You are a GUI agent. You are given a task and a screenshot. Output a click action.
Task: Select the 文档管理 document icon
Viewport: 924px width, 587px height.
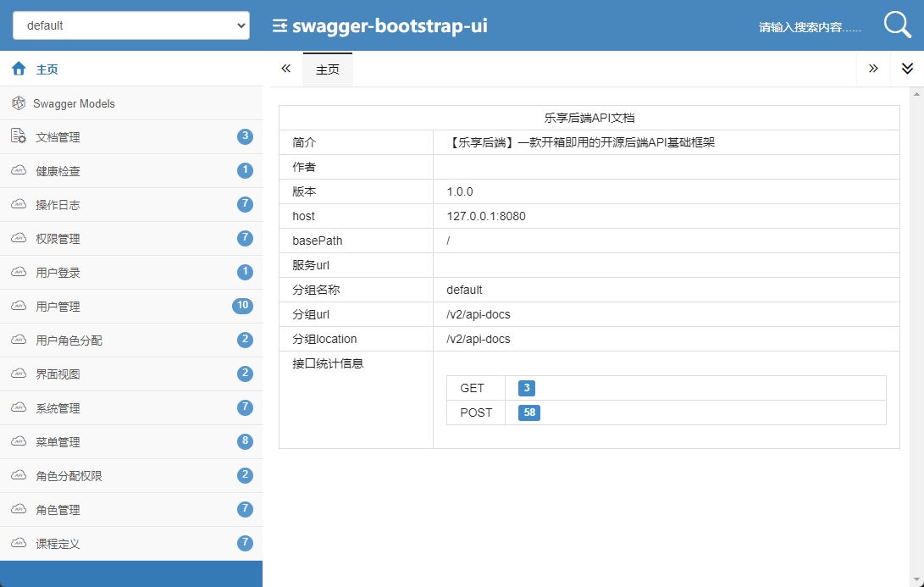click(x=19, y=136)
